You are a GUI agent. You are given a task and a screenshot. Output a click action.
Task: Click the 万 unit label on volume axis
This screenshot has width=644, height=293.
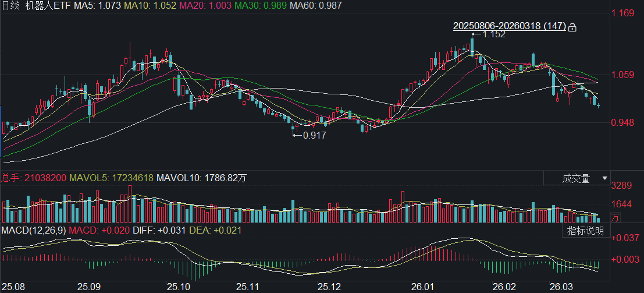615,218
